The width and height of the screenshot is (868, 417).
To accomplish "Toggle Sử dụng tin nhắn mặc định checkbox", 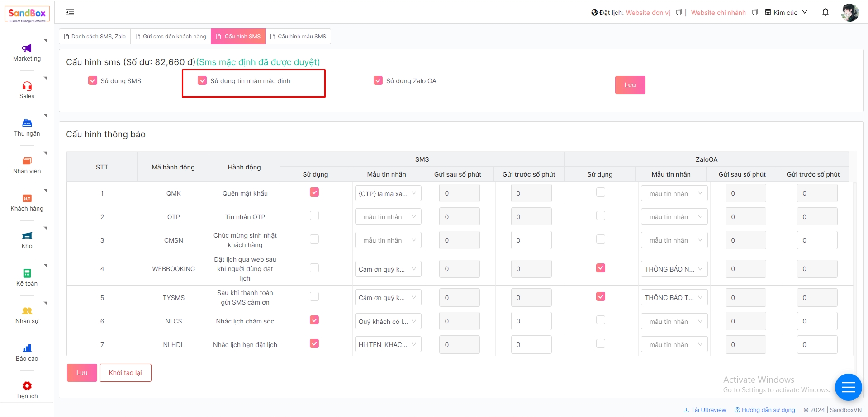I will pyautogui.click(x=202, y=81).
